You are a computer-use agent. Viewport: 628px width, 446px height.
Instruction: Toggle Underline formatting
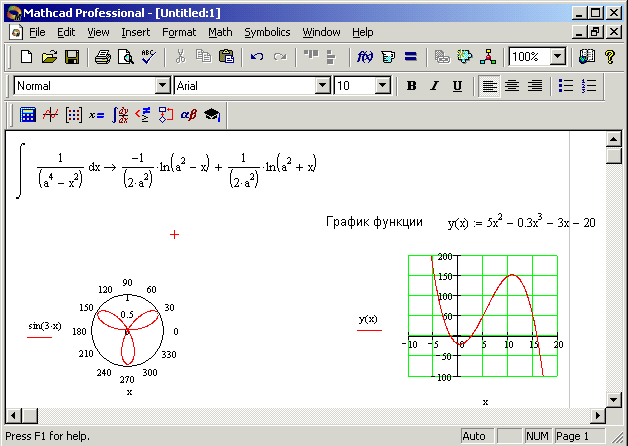click(x=457, y=86)
